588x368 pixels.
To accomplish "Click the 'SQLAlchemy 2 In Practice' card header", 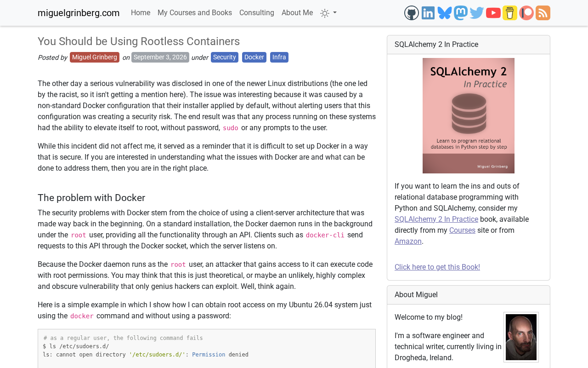I will (469, 45).
